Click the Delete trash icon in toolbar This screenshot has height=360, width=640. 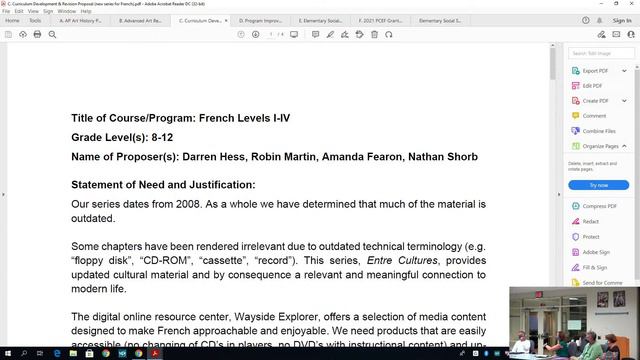(374, 35)
